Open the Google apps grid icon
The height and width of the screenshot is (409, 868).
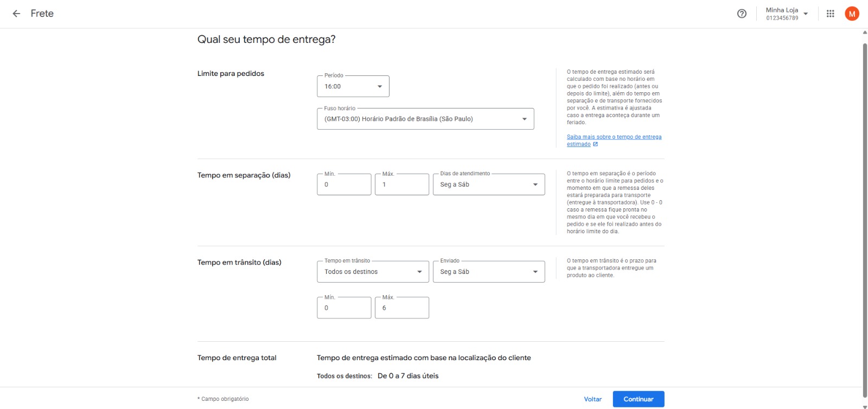click(x=830, y=14)
